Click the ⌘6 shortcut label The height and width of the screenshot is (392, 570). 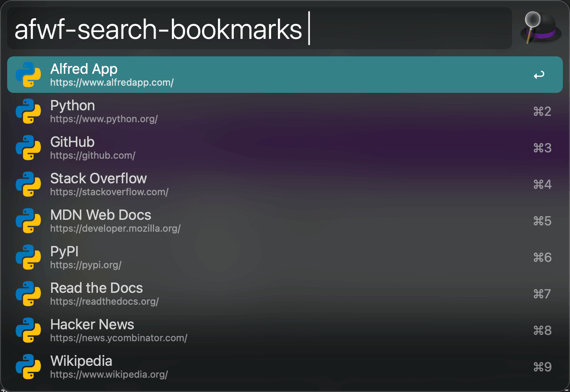click(x=542, y=257)
